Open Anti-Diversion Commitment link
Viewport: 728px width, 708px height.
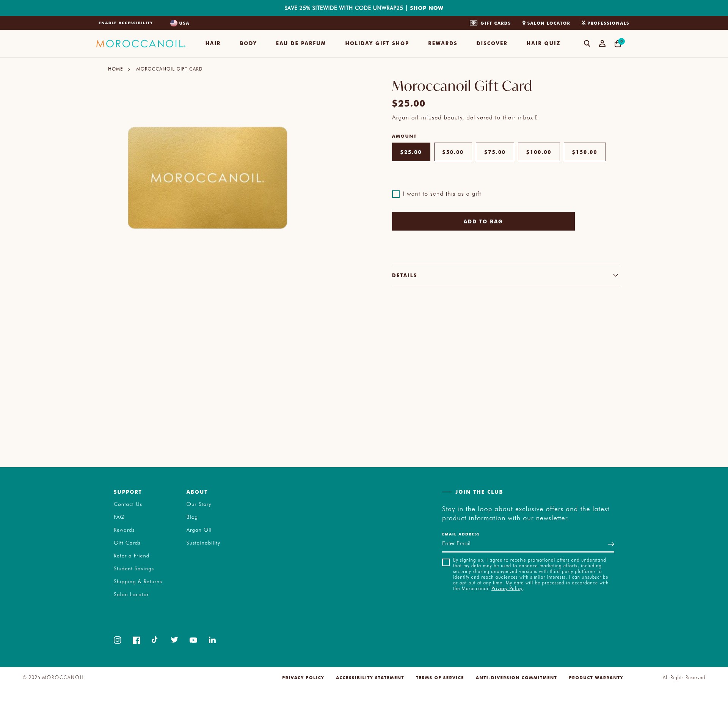tap(516, 678)
